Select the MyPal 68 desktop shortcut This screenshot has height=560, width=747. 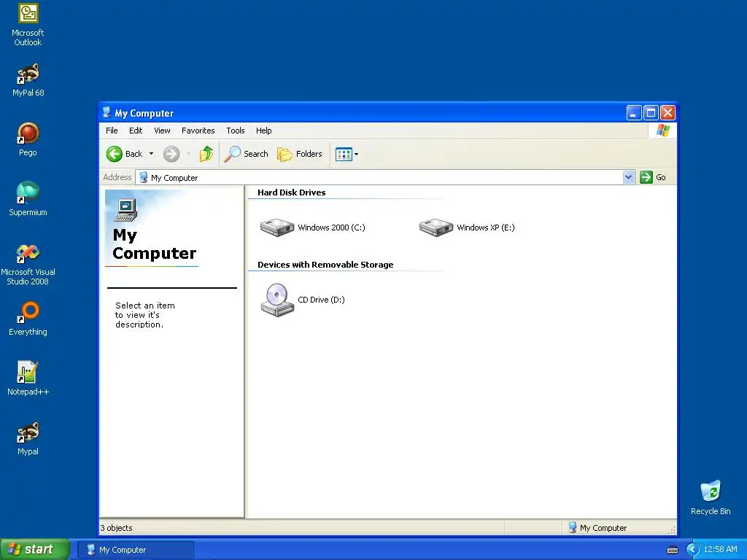(28, 79)
